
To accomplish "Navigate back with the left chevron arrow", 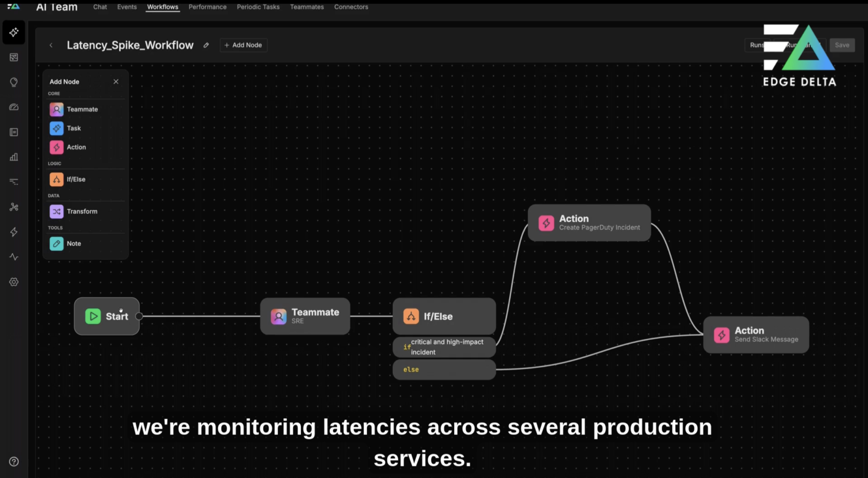I will click(x=51, y=45).
